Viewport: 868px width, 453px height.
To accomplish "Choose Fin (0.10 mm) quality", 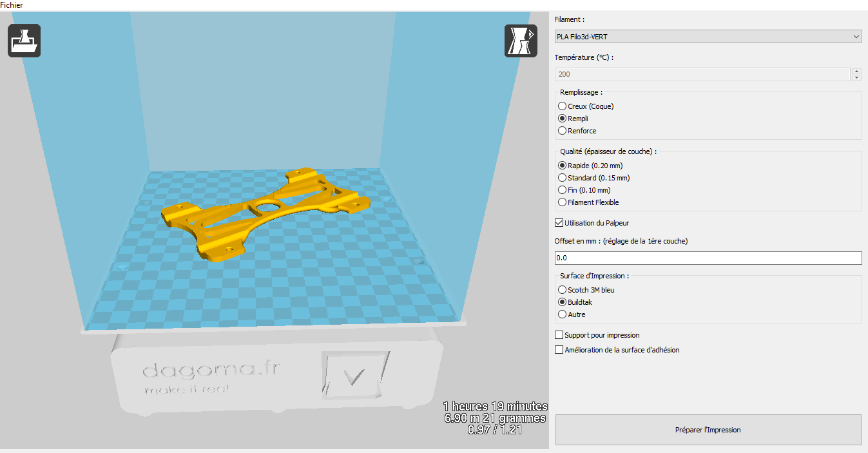I will (584, 190).
